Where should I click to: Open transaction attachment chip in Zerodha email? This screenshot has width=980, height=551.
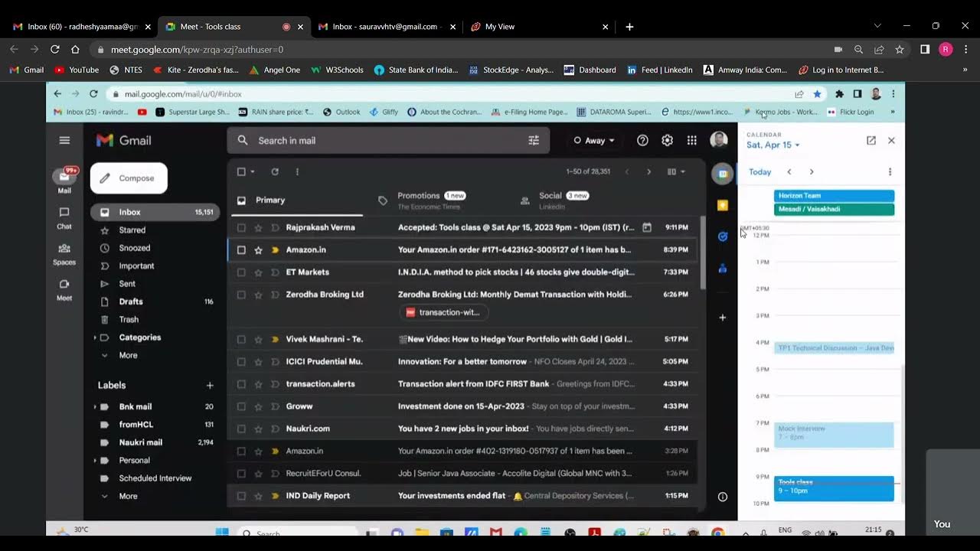click(x=444, y=312)
